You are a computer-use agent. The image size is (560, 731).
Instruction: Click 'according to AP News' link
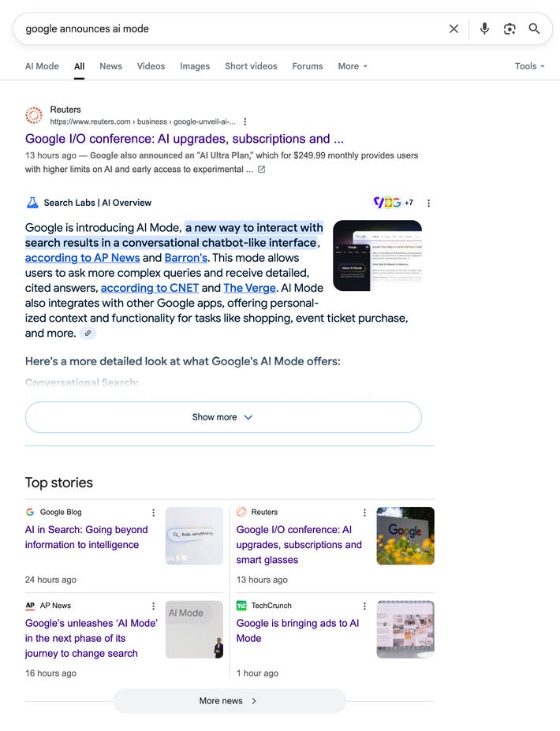[83, 258]
